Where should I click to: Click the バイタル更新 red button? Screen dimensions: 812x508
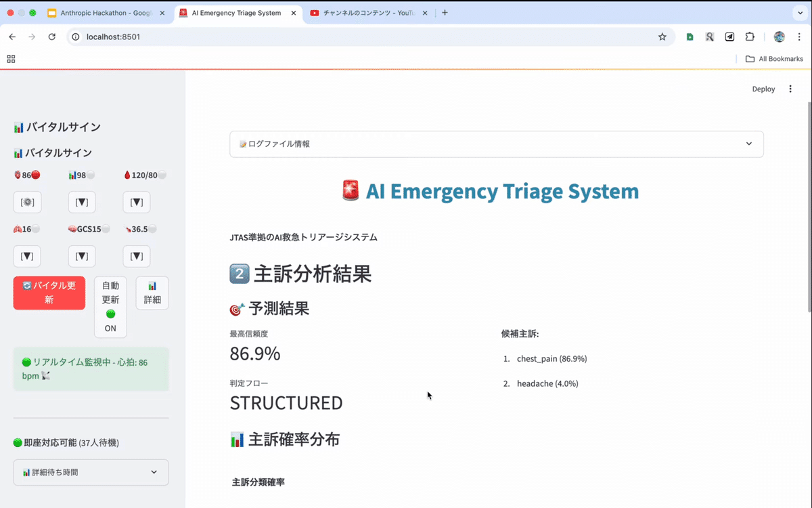[x=49, y=293]
